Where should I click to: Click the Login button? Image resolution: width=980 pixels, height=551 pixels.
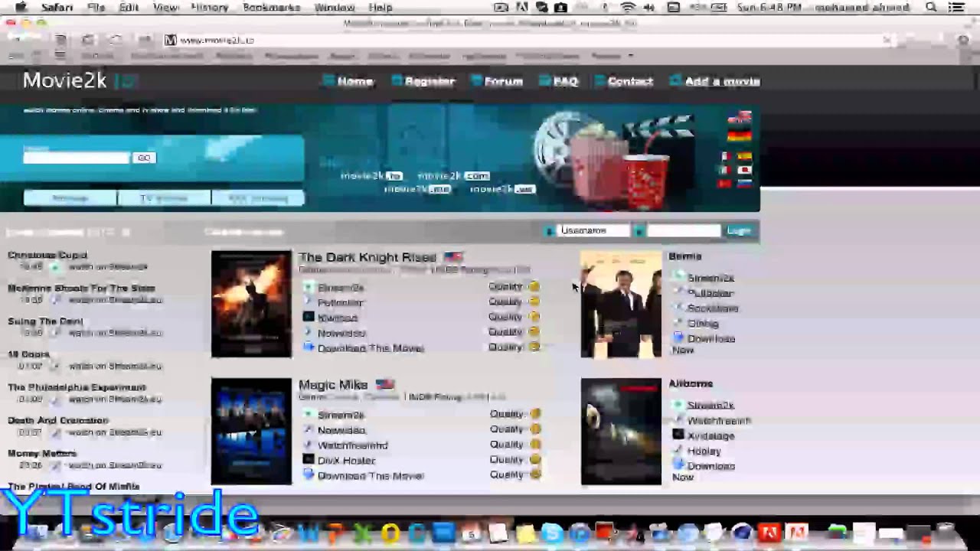click(739, 230)
